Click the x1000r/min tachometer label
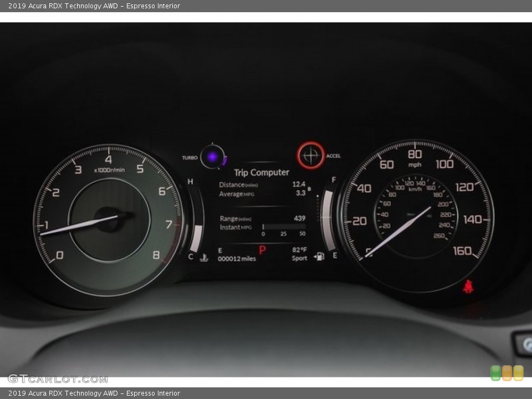Image resolution: width=532 pixels, height=399 pixels. pos(110,170)
